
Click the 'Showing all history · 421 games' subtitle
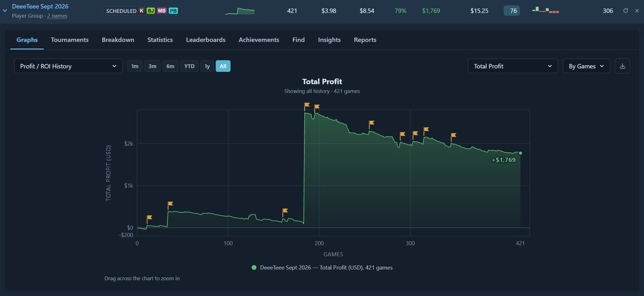[x=322, y=91]
